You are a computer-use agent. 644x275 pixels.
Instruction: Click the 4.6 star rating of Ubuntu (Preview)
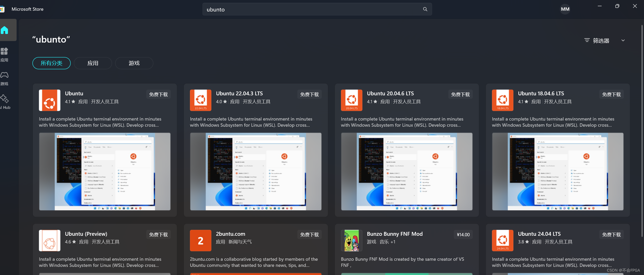click(x=70, y=242)
